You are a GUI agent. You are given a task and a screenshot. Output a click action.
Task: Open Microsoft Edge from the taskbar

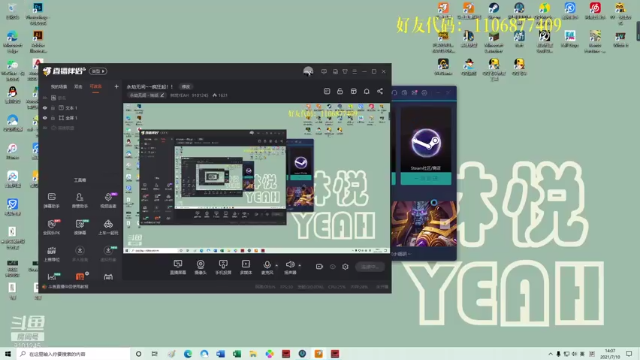coord(188,354)
